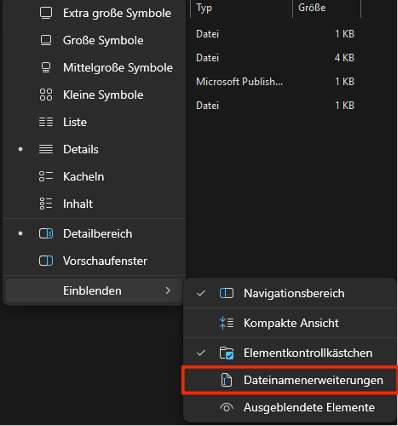
Task: Sort by the Größe column header
Action: click(x=326, y=8)
